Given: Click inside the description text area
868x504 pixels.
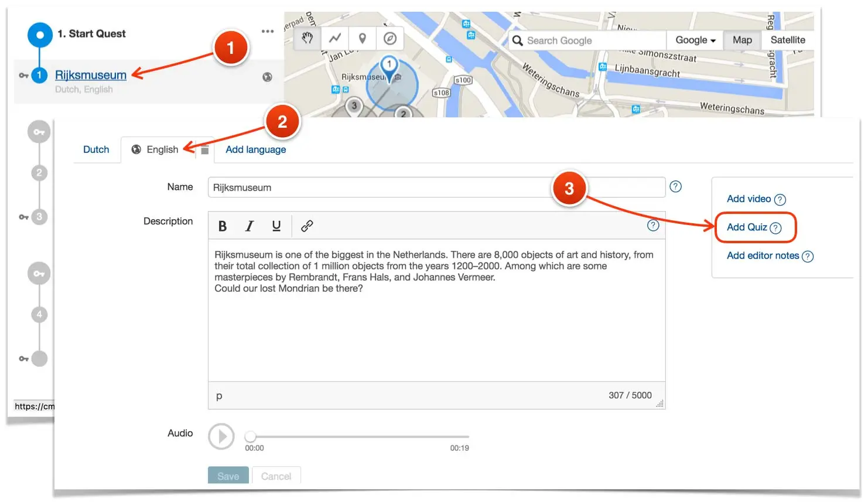Looking at the screenshot, I should pos(436,311).
